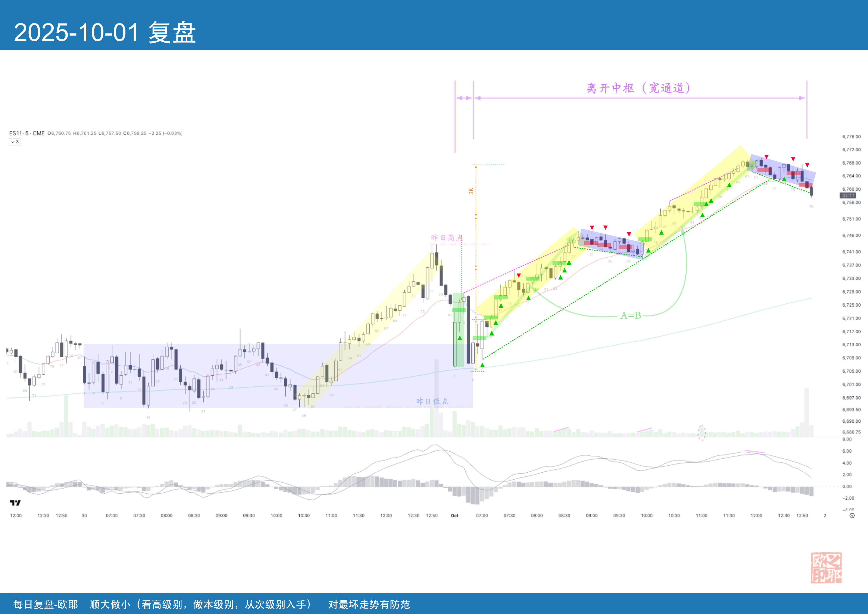This screenshot has width=868, height=614.
Task: Click the Oct date on time axis
Action: [455, 516]
